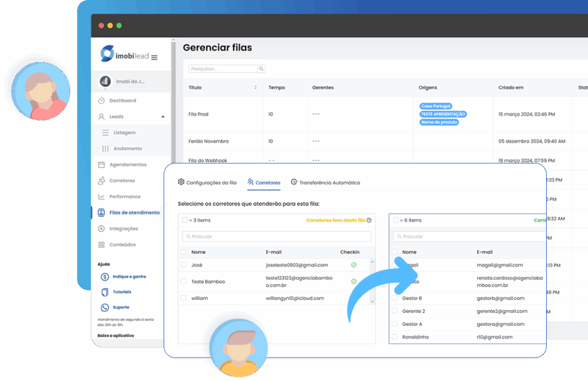
Task: Tick the checkbox for Gestor A
Action: tap(394, 324)
